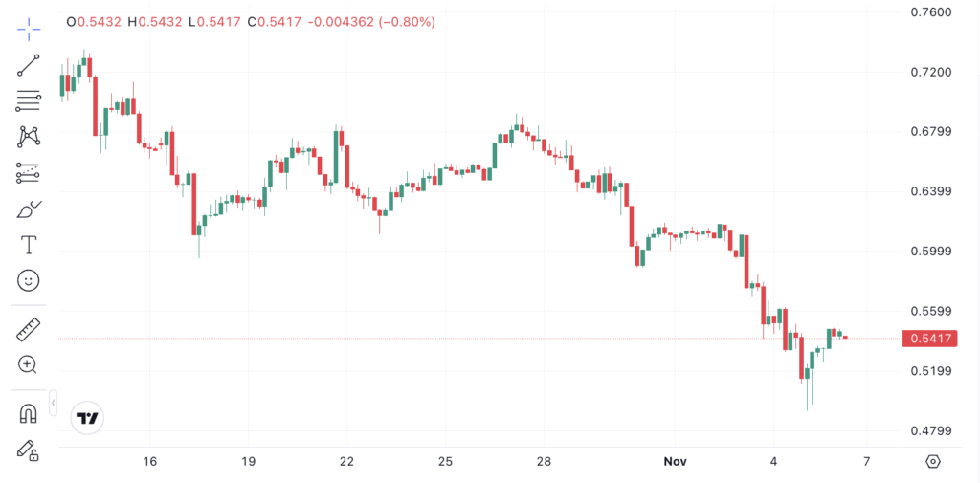Collapse the left drawing toolbar
Image resolution: width=980 pixels, height=483 pixels.
tap(54, 403)
